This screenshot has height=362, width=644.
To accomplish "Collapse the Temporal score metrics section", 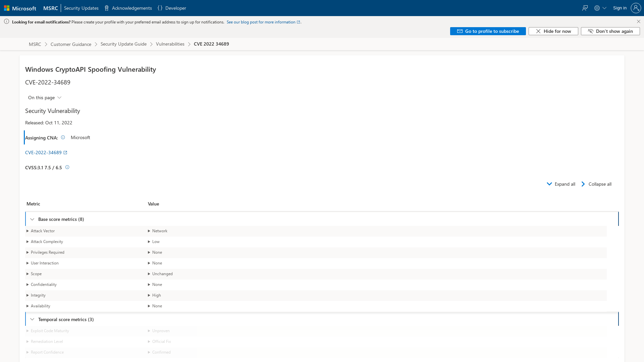I will pyautogui.click(x=32, y=319).
